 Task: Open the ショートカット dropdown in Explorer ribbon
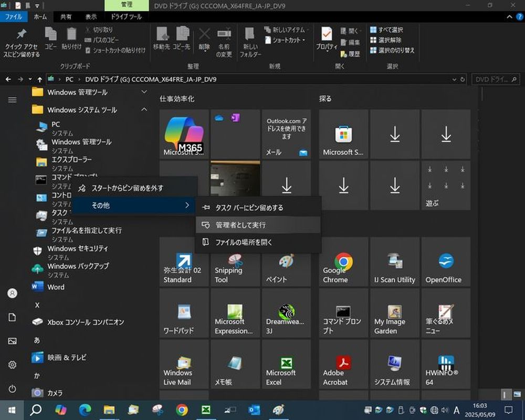click(285, 40)
